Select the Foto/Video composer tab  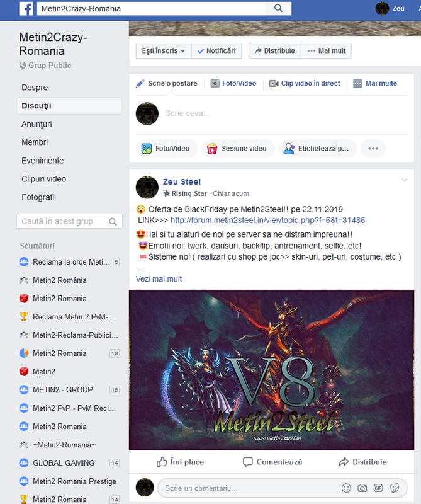[x=233, y=84]
